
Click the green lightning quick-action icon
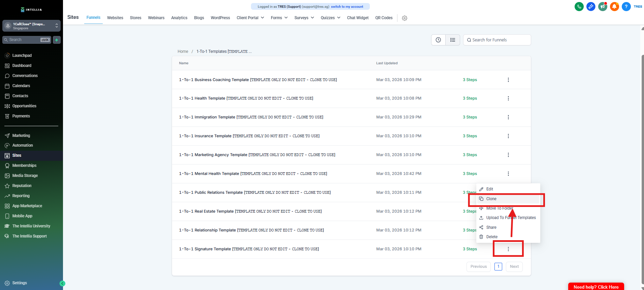pyautogui.click(x=57, y=40)
